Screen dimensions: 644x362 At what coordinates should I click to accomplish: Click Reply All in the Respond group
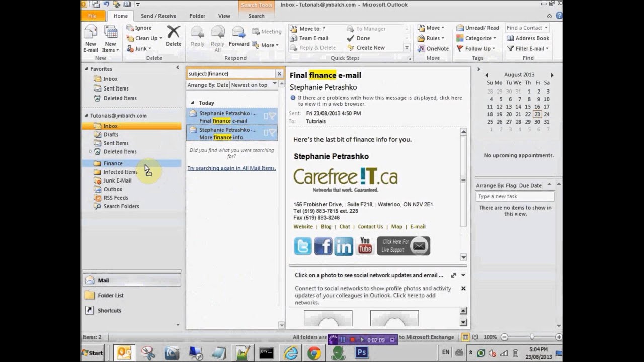pyautogui.click(x=218, y=39)
